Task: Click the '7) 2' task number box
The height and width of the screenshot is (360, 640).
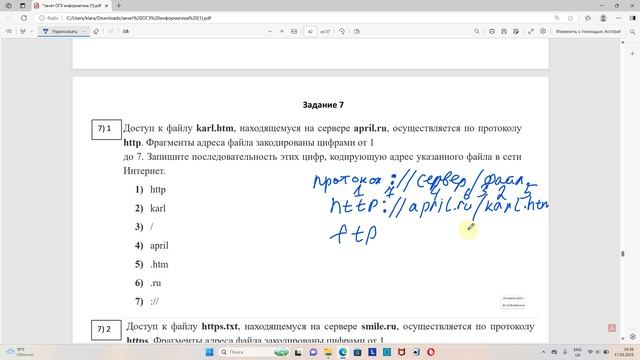Action: point(106,330)
